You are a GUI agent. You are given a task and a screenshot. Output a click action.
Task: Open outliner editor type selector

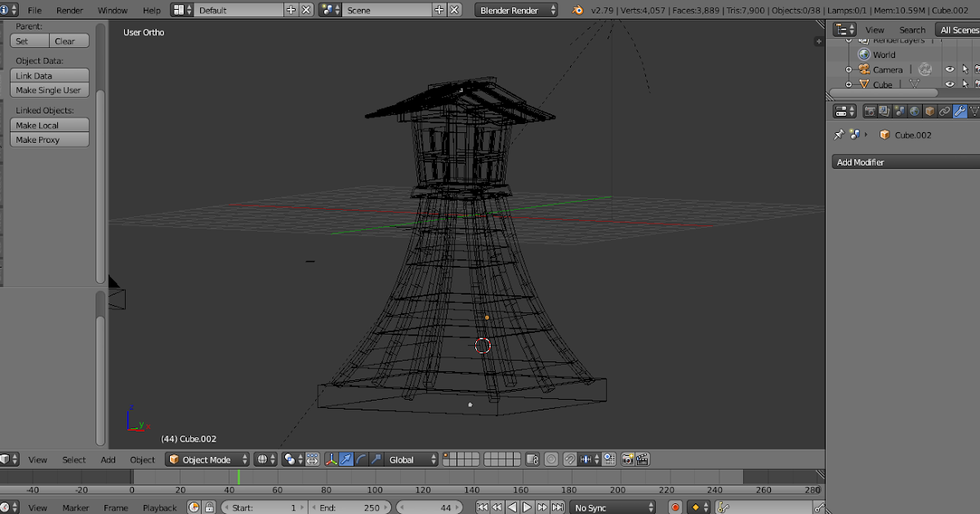coord(844,30)
